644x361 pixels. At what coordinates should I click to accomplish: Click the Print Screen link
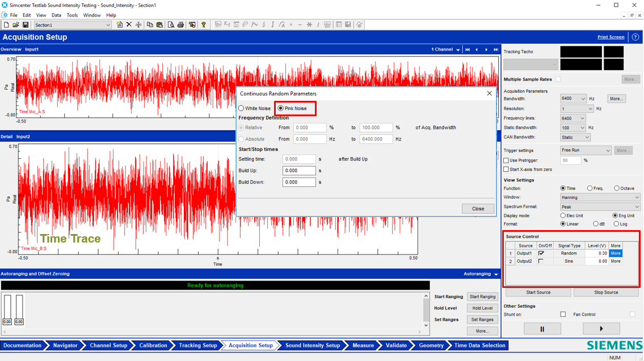[x=611, y=37]
